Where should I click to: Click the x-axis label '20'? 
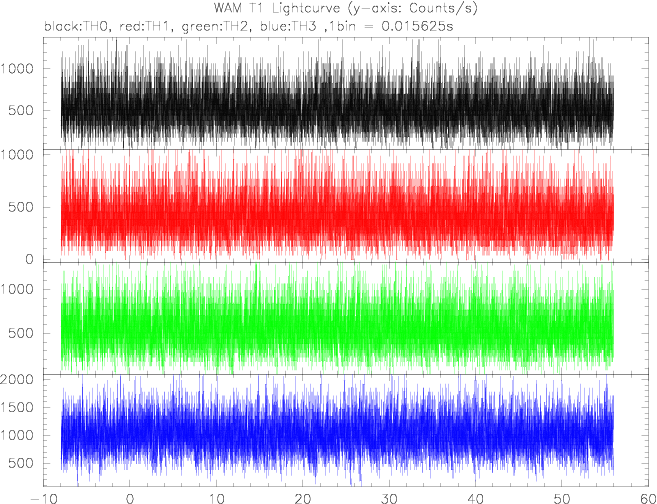[303, 499]
